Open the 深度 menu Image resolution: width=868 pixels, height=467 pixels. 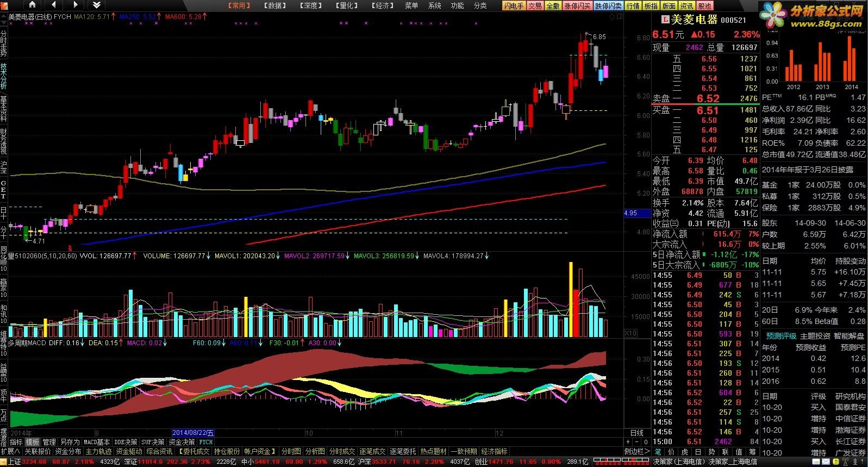coord(311,5)
